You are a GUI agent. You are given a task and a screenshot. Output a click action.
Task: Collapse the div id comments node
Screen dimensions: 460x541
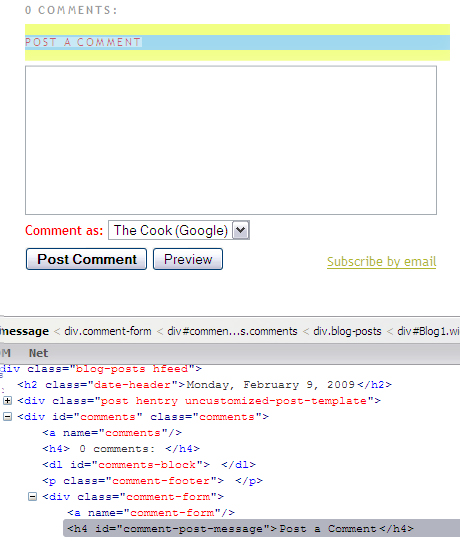[7, 416]
